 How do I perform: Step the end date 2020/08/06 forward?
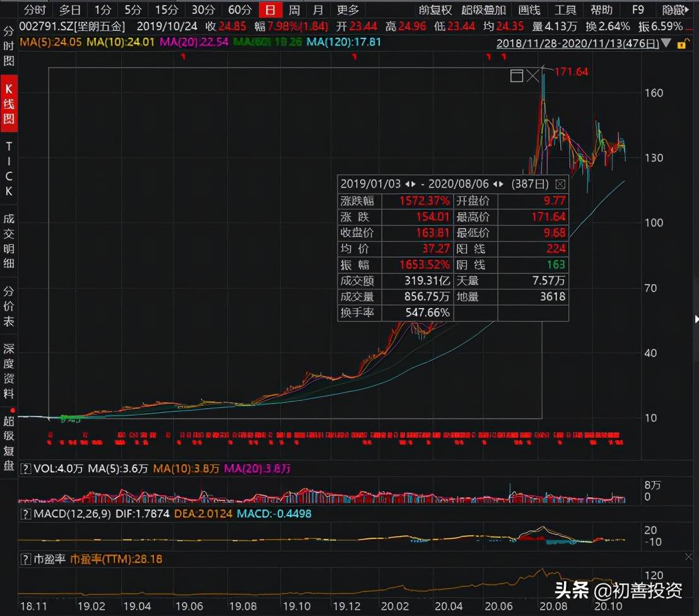point(502,184)
